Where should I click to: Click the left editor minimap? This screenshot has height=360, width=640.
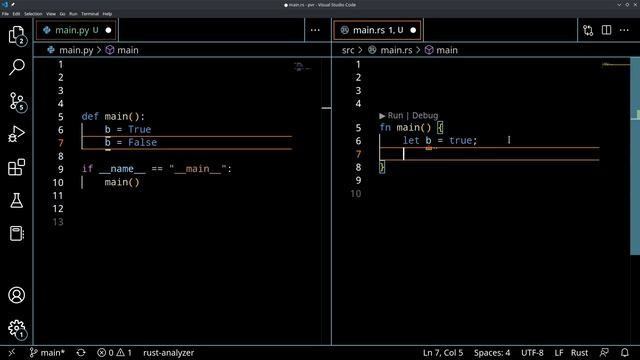click(x=303, y=67)
